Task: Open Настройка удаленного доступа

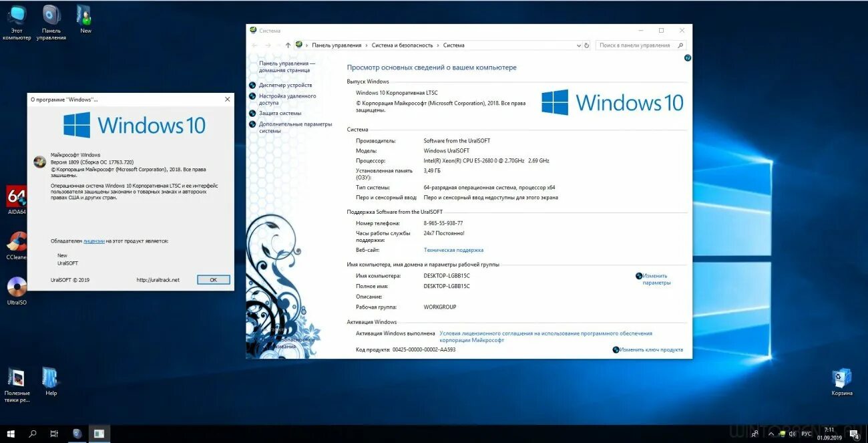Action: [288, 100]
